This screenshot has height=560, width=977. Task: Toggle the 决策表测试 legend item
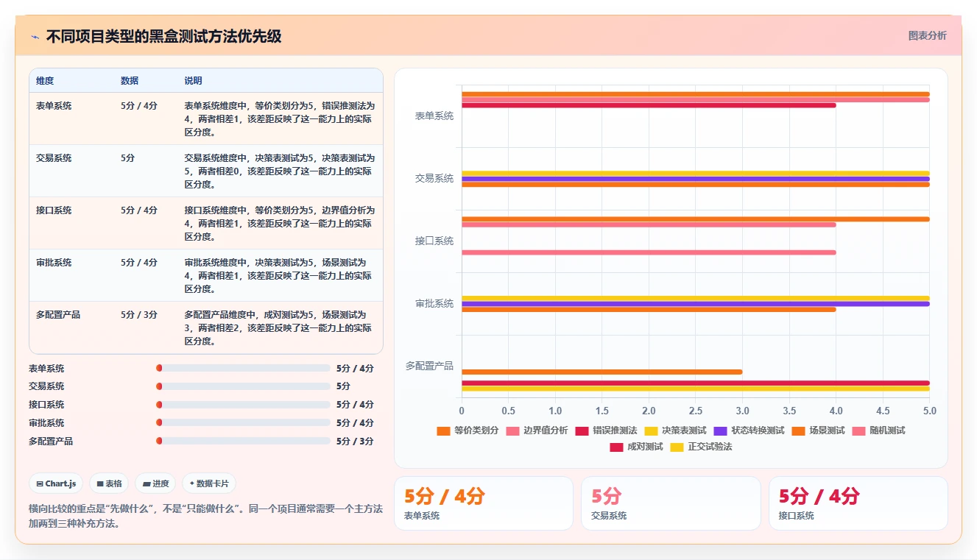tap(675, 430)
